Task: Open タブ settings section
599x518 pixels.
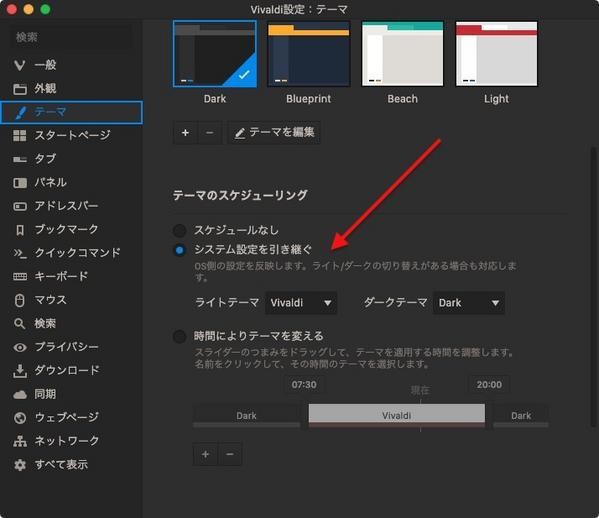Action: tap(71, 159)
